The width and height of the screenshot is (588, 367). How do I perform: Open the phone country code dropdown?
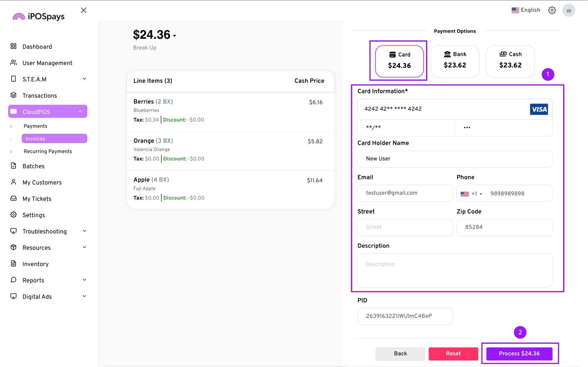[471, 194]
